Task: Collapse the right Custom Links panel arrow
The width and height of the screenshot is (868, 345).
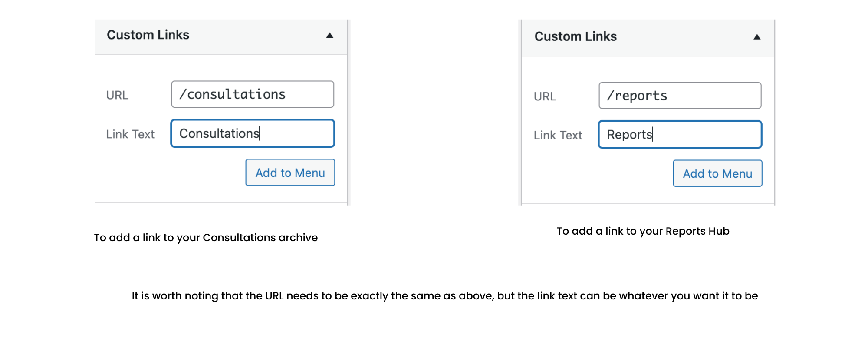Action: [757, 37]
